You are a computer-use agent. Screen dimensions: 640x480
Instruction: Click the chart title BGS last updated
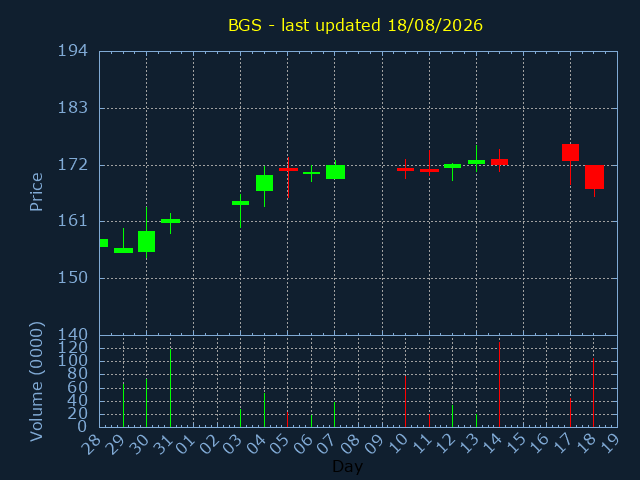[355, 25]
